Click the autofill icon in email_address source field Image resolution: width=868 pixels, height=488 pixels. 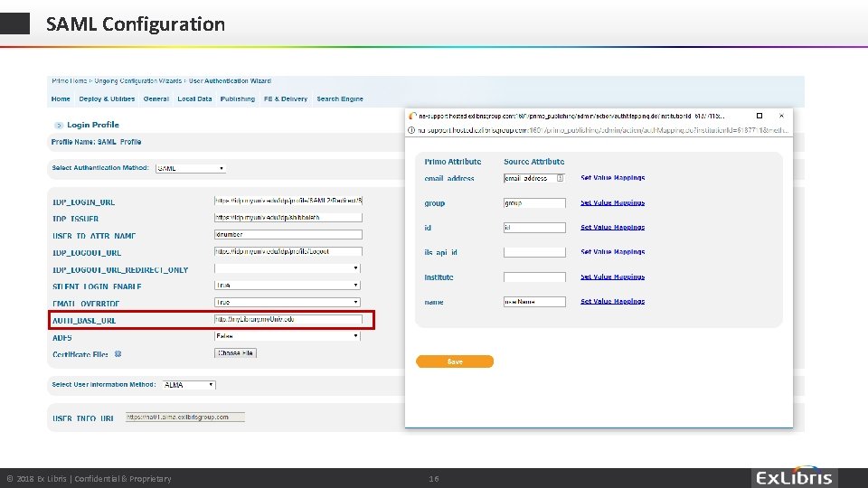[x=561, y=178]
